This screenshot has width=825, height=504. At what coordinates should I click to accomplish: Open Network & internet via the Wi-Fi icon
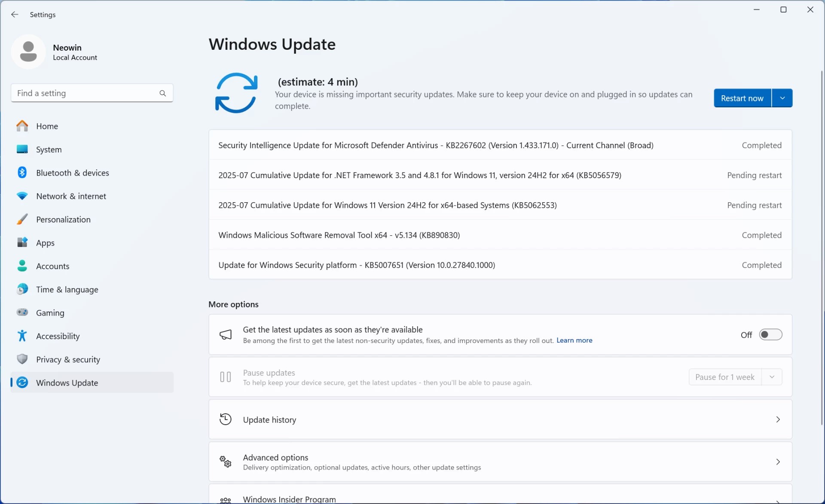22,196
